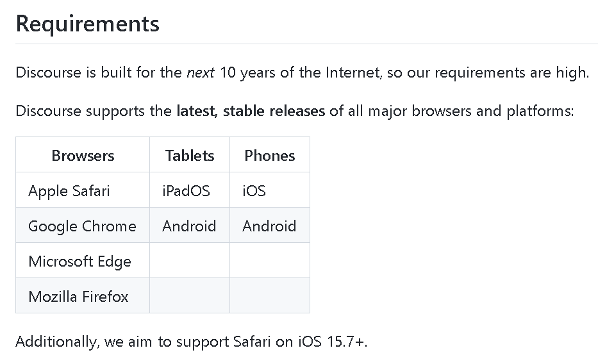The height and width of the screenshot is (364, 598).
Task: Select the Browsers column header
Action: pyautogui.click(x=83, y=154)
